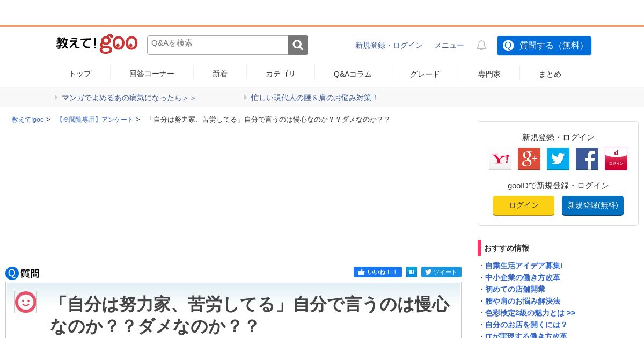Image resolution: width=644 pixels, height=338 pixels.
Task: Click the 【※閲覧専用】アンケート breadcrumb link
Action: [95, 120]
